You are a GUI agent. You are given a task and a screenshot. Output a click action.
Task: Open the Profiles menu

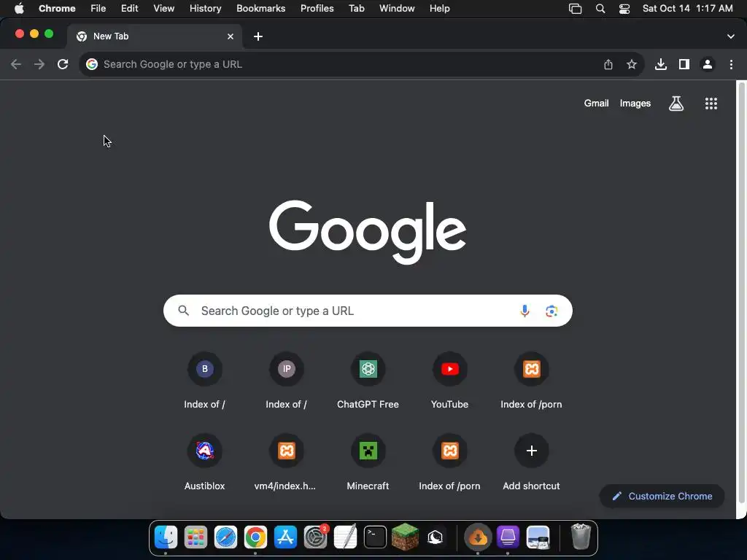tap(317, 9)
